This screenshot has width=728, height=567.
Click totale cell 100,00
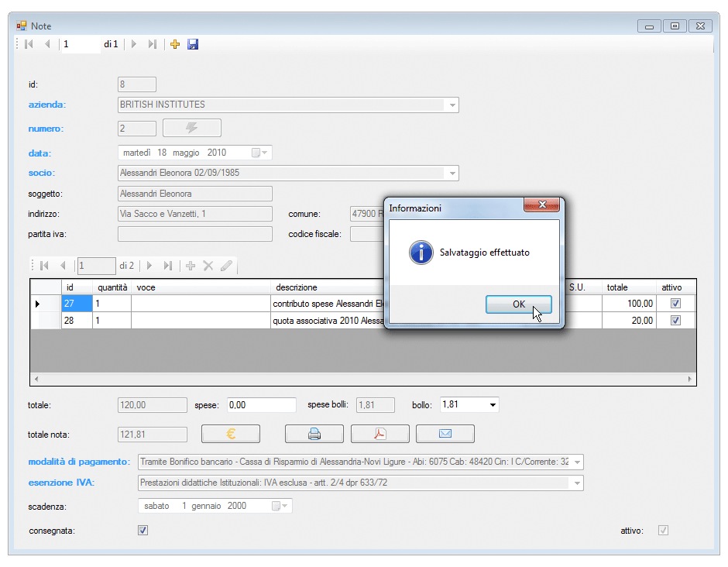[629, 304]
